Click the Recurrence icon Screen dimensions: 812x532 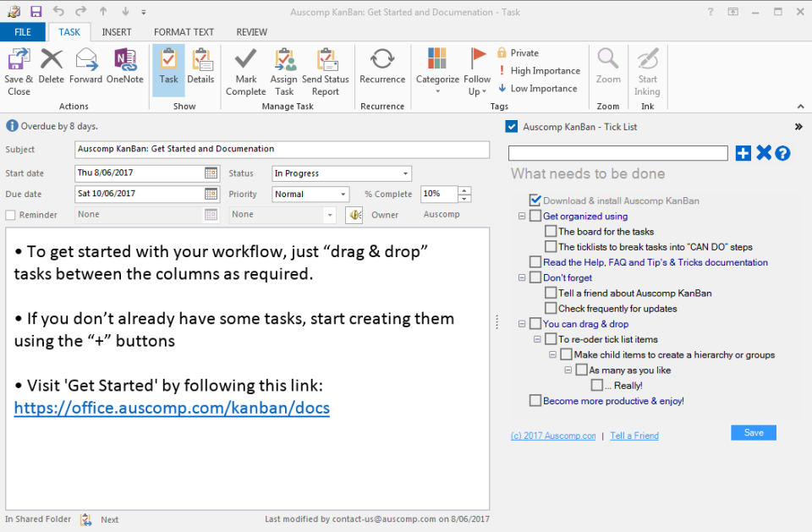click(382, 66)
